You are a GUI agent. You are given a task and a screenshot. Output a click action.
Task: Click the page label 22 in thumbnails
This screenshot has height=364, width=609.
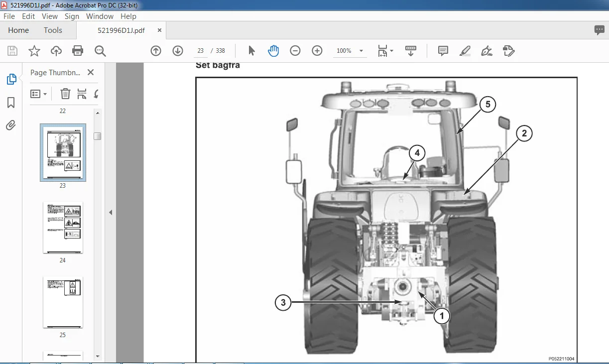tap(63, 111)
